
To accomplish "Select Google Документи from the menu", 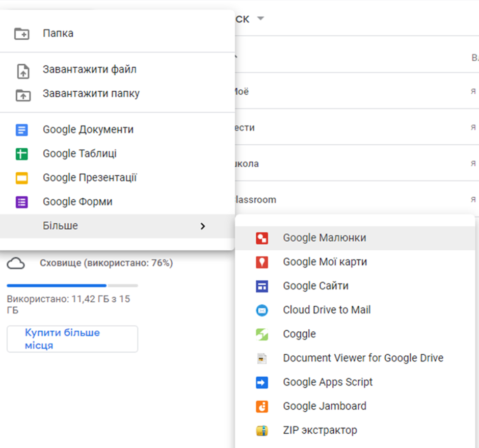I will (x=117, y=129).
